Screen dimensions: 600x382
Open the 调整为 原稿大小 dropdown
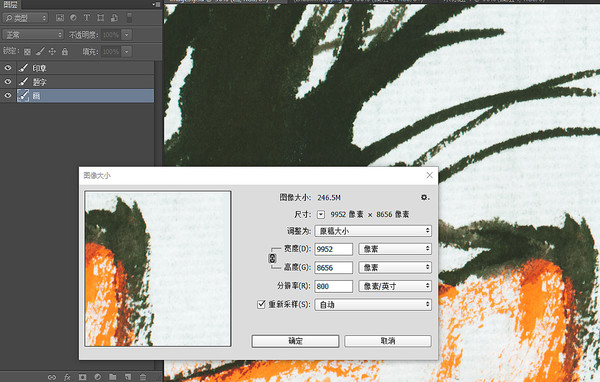373,231
